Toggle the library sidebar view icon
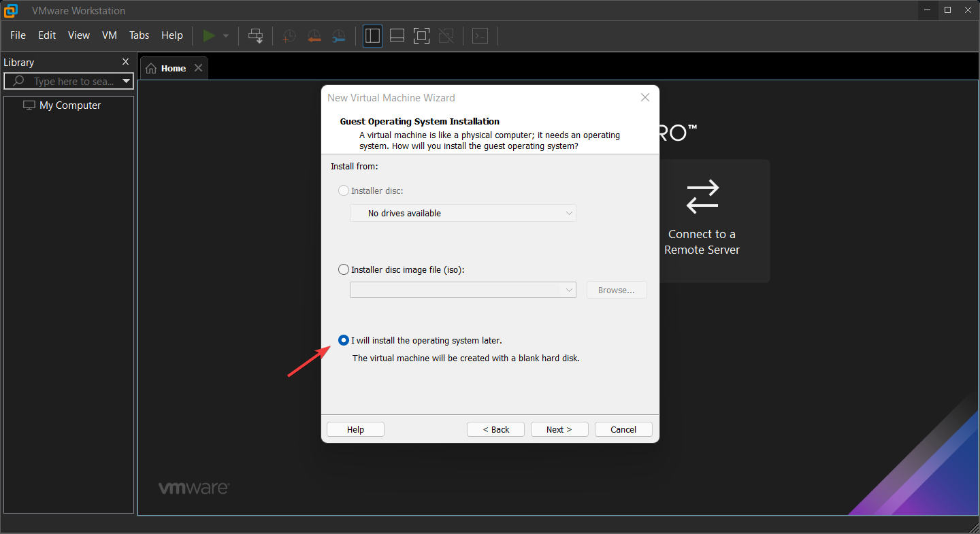 point(372,36)
